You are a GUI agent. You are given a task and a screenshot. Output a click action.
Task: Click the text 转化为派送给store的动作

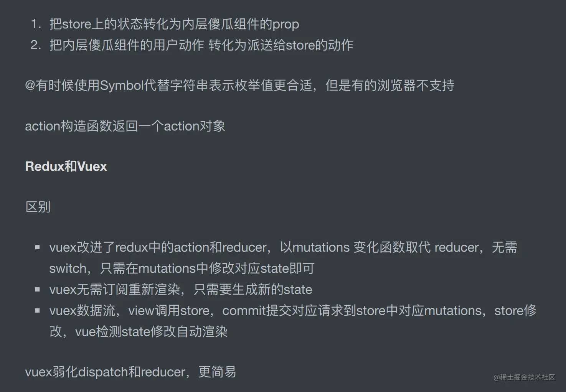(x=281, y=45)
